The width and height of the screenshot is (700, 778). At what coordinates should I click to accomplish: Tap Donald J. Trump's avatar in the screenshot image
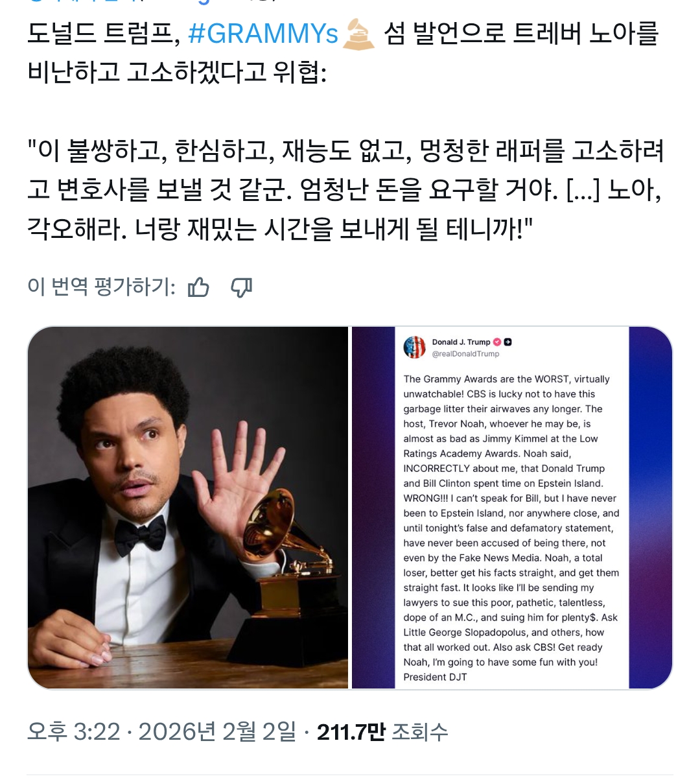point(415,348)
